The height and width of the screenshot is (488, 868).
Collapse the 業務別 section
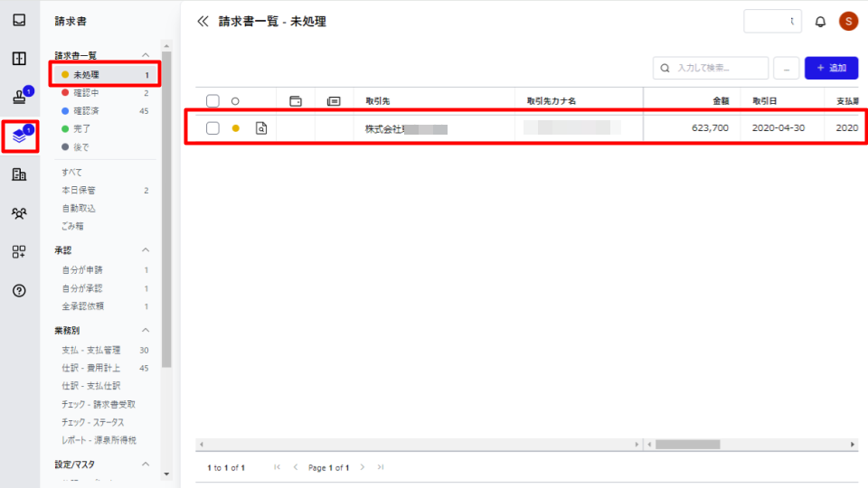tap(146, 331)
